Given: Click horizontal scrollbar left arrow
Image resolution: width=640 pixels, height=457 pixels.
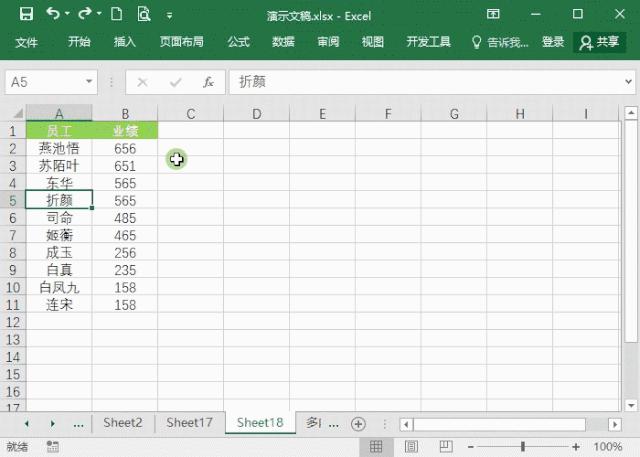Looking at the screenshot, I should 406,424.
